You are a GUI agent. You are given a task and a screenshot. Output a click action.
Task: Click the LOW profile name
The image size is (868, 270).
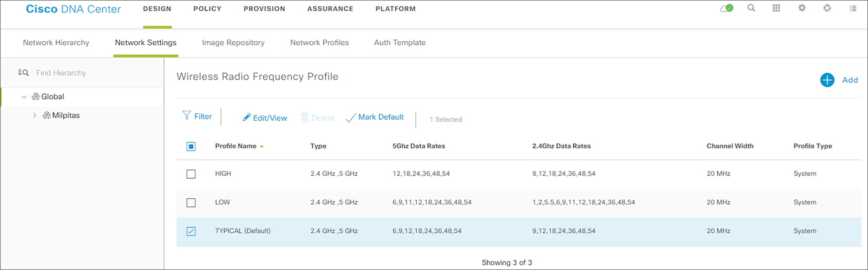tap(222, 202)
